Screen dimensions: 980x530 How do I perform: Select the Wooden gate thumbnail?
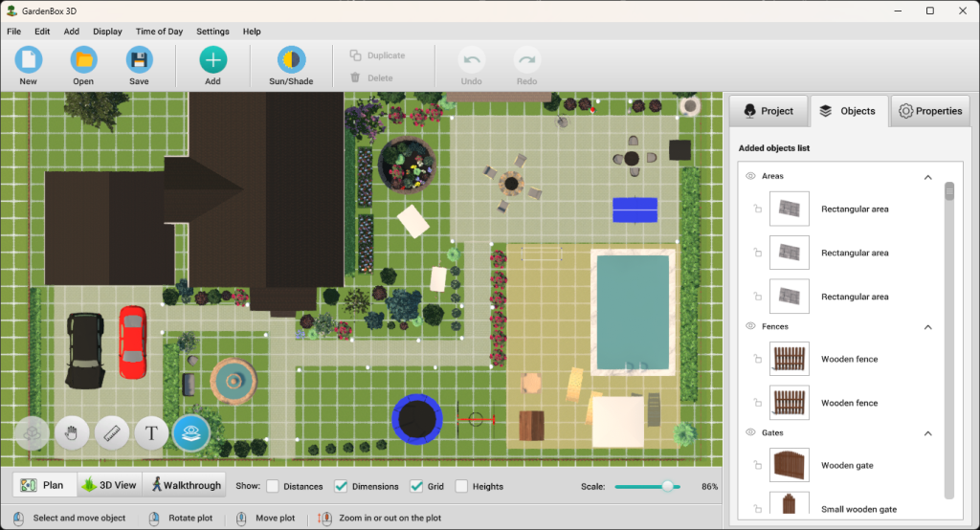tap(790, 465)
